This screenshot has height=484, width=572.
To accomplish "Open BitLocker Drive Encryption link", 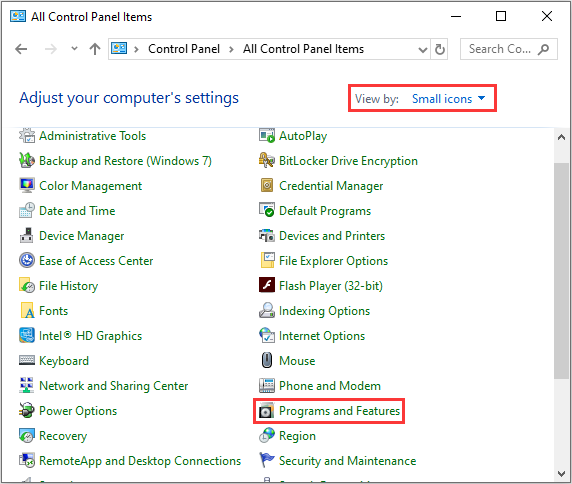I will (x=348, y=161).
